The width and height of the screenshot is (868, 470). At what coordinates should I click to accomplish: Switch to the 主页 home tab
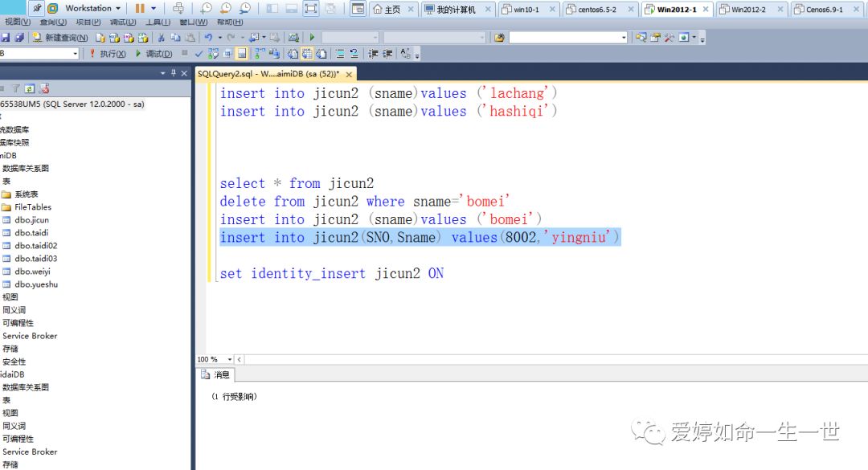(x=392, y=10)
